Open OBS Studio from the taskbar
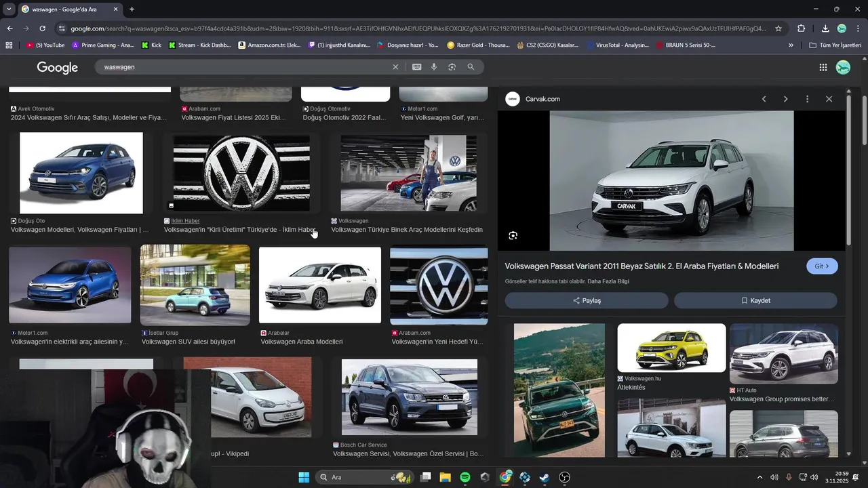Viewport: 868px width, 488px height. 564,477
